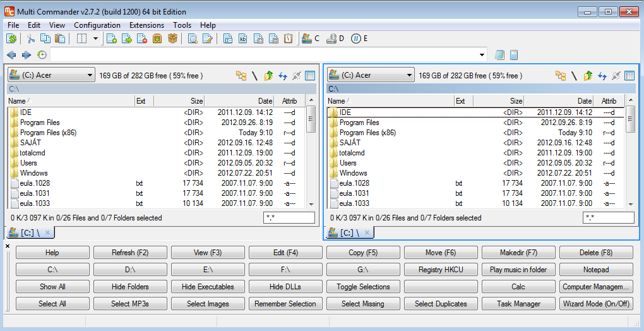Click the pack archive box with green arrow
644x331 pixels.
(x=157, y=39)
